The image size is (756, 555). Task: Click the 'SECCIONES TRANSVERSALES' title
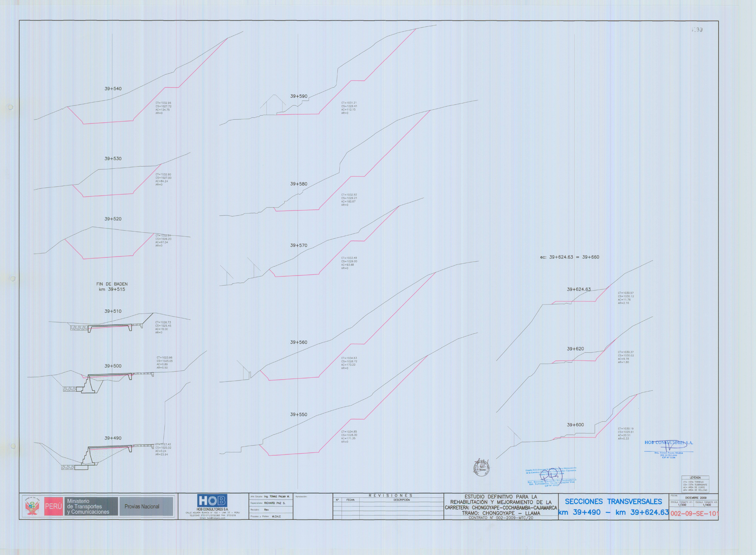[x=613, y=502]
